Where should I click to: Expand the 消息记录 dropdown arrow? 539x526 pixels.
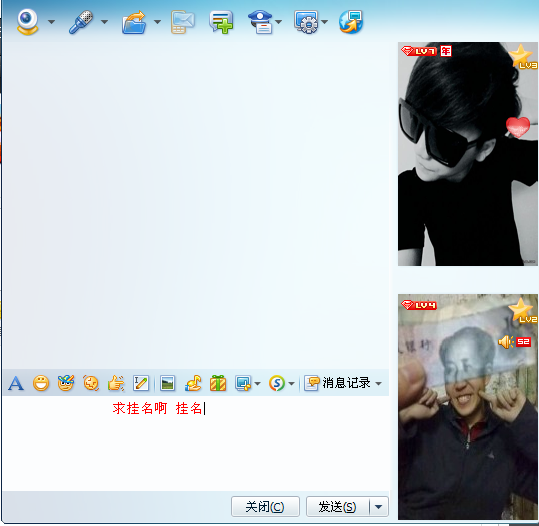pyautogui.click(x=378, y=383)
